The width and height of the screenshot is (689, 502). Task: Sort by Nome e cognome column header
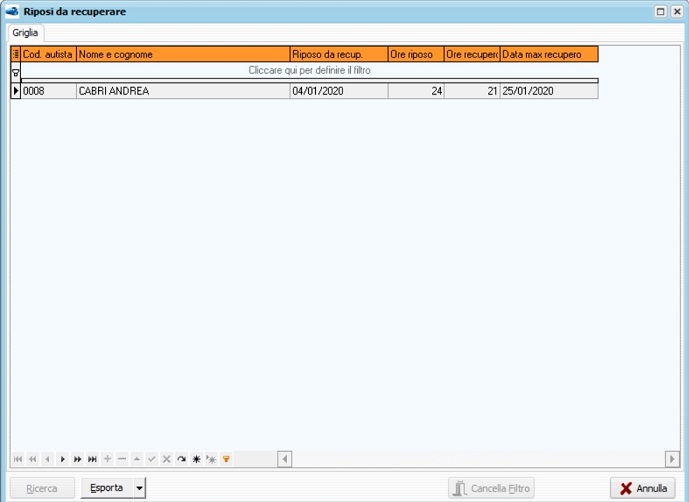coord(183,54)
